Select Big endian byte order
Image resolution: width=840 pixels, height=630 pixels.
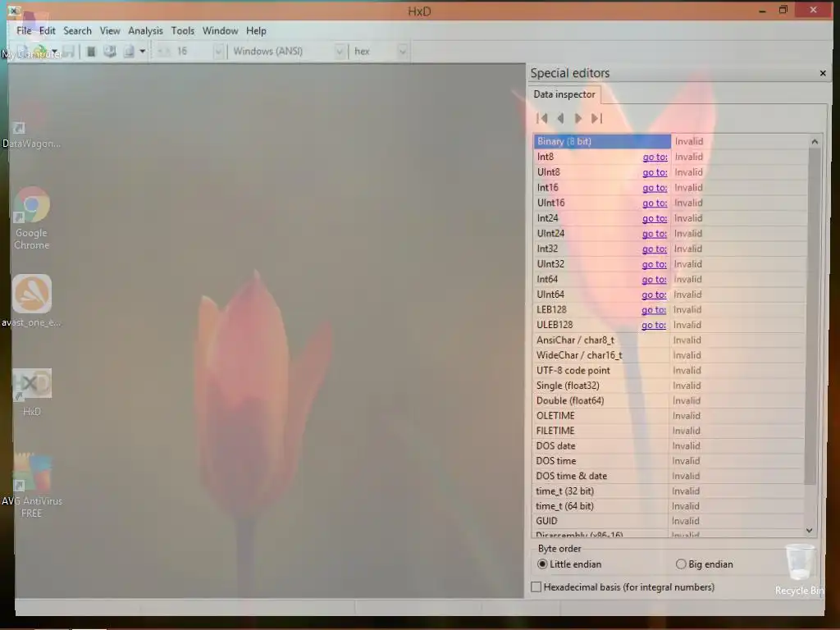click(x=704, y=564)
